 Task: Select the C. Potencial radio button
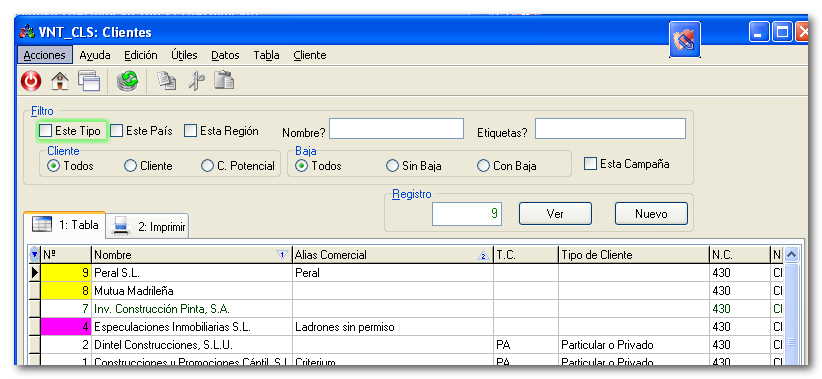coord(207,166)
